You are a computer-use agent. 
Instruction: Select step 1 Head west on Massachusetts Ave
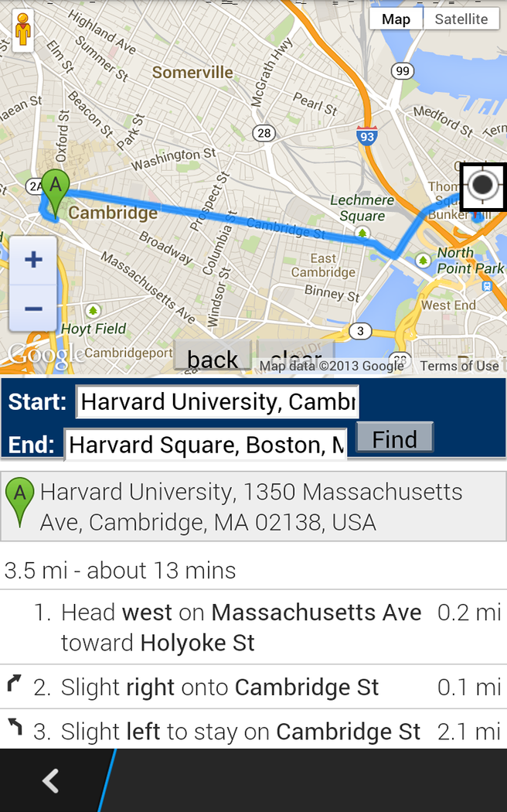coord(241,627)
